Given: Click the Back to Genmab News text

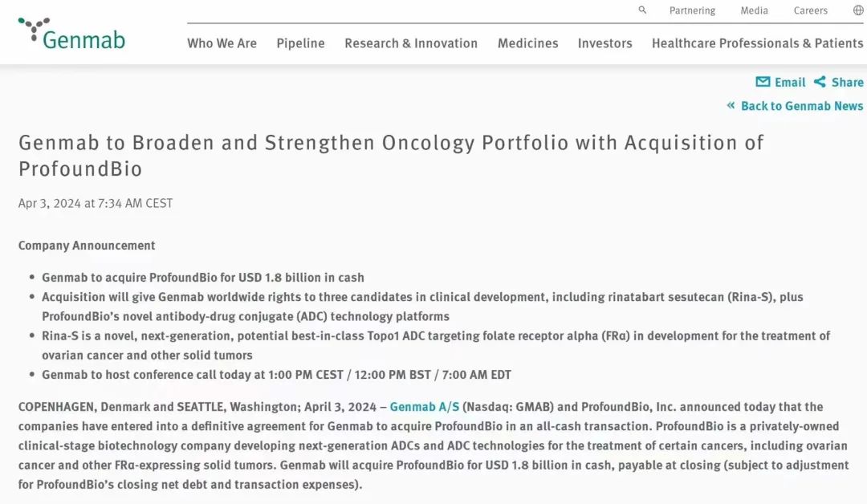Looking at the screenshot, I should pos(802,106).
